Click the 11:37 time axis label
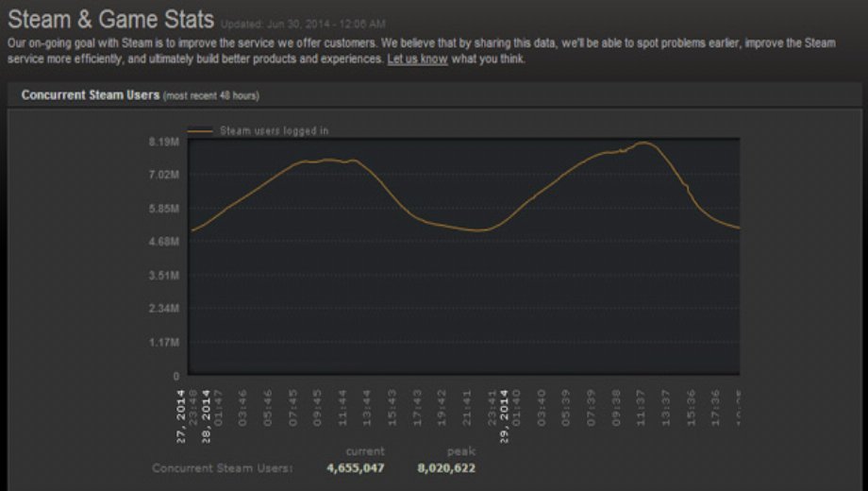 [x=641, y=407]
